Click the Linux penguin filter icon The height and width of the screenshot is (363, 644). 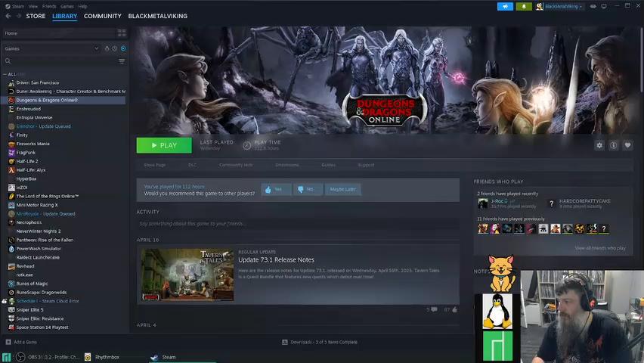pyautogui.click(x=107, y=48)
